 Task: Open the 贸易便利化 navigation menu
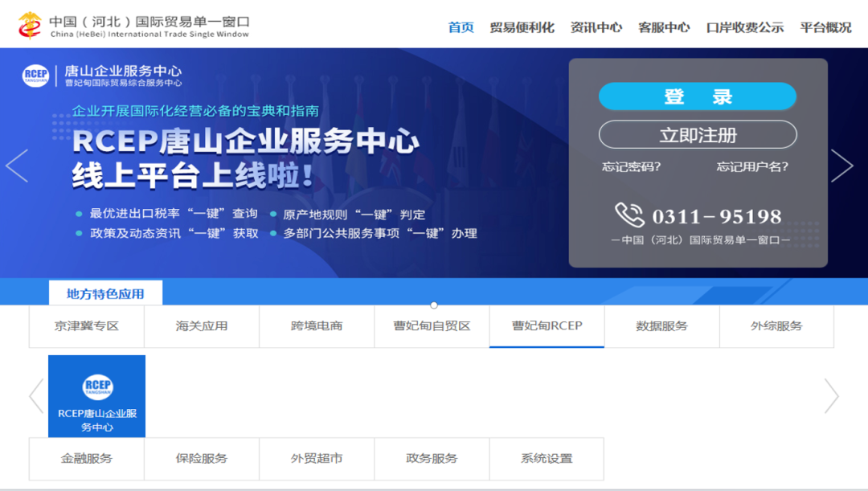(x=522, y=27)
